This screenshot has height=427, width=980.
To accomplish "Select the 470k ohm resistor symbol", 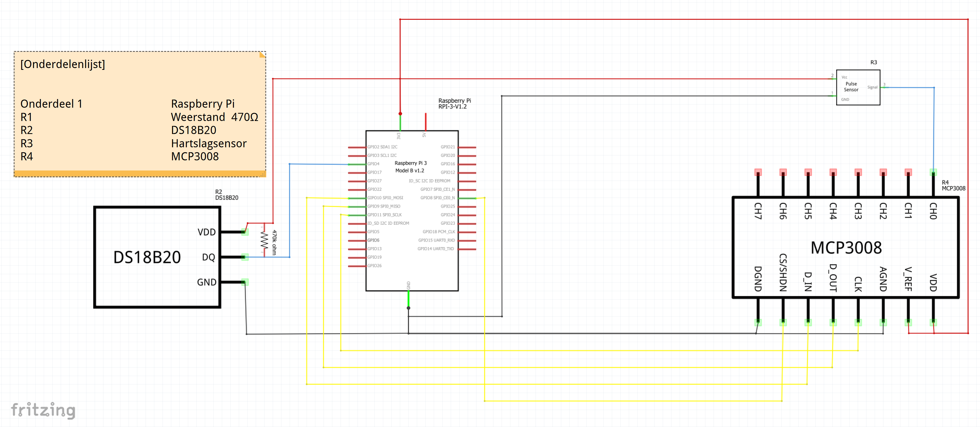I will (264, 240).
